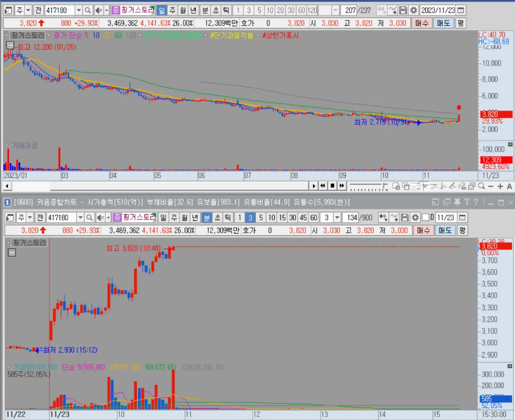
Task: Open settings gear in lower chart toolbar
Action: tap(415, 217)
